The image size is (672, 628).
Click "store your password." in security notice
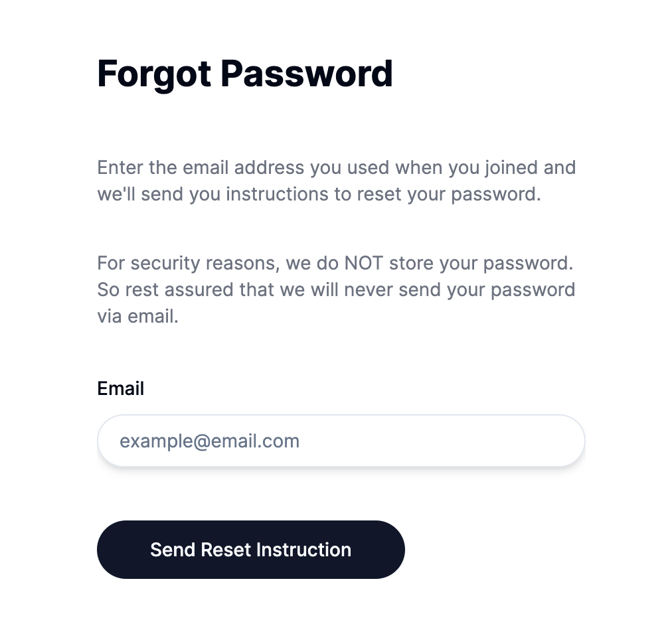[481, 263]
